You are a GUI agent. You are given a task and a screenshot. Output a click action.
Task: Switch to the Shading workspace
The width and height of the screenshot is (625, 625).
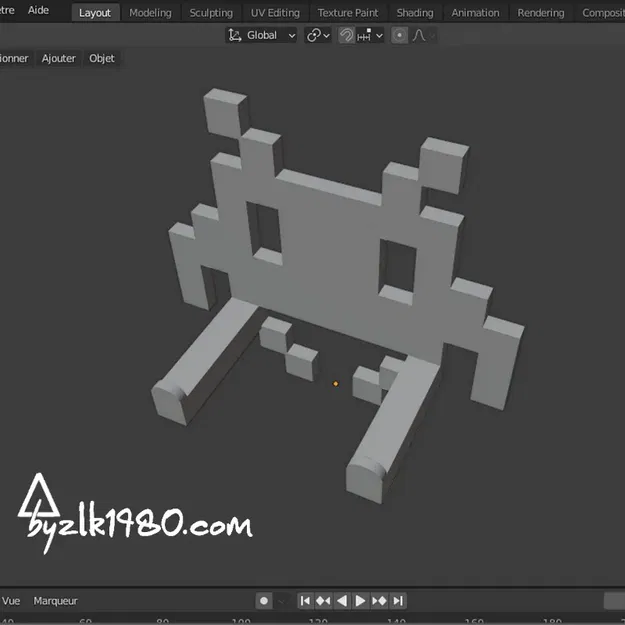point(415,13)
